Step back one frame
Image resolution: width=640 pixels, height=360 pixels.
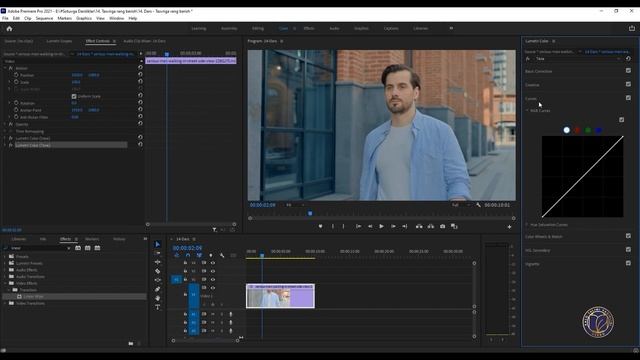click(370, 226)
